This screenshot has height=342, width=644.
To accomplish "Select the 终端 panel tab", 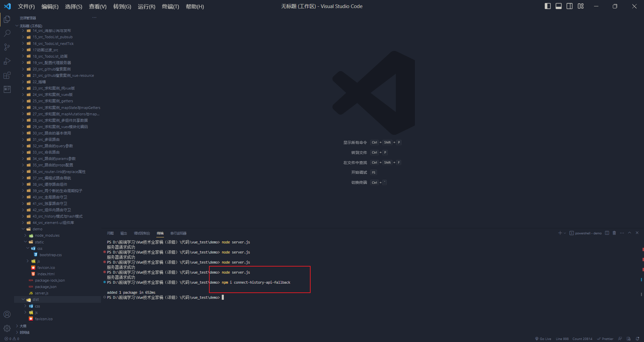I will point(160,233).
